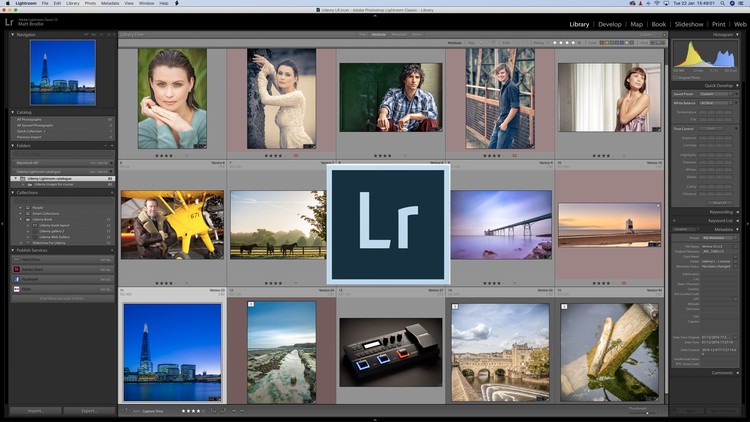
Task: Click the Adobe Stock service icon
Action: pos(16,269)
